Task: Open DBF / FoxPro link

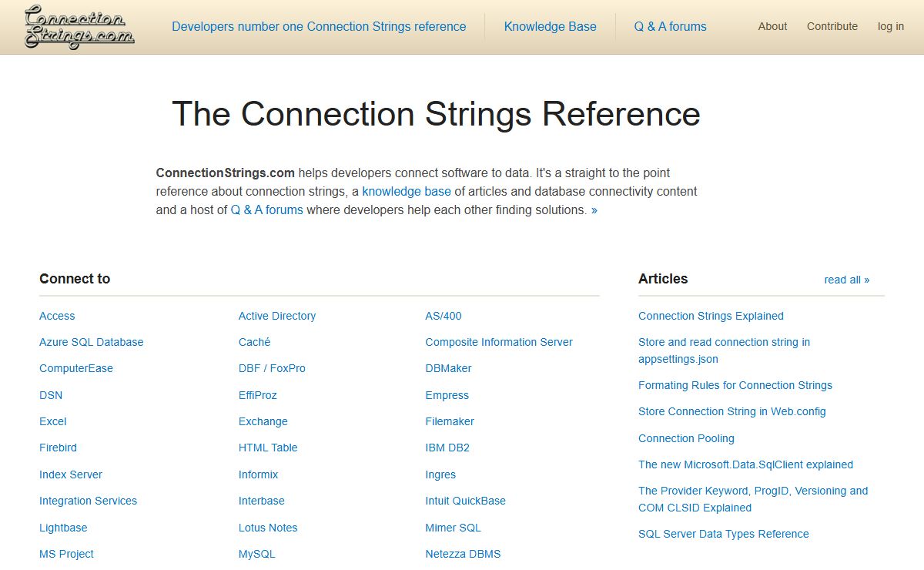Action: click(x=272, y=368)
